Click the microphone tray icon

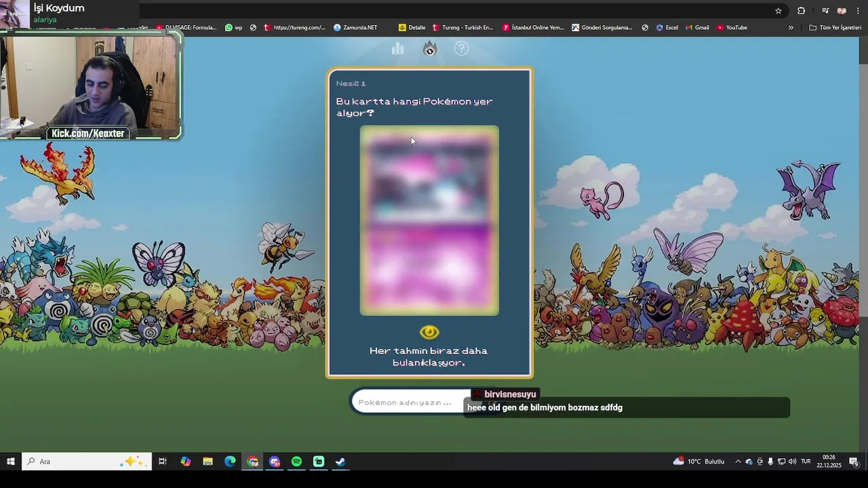(770, 462)
